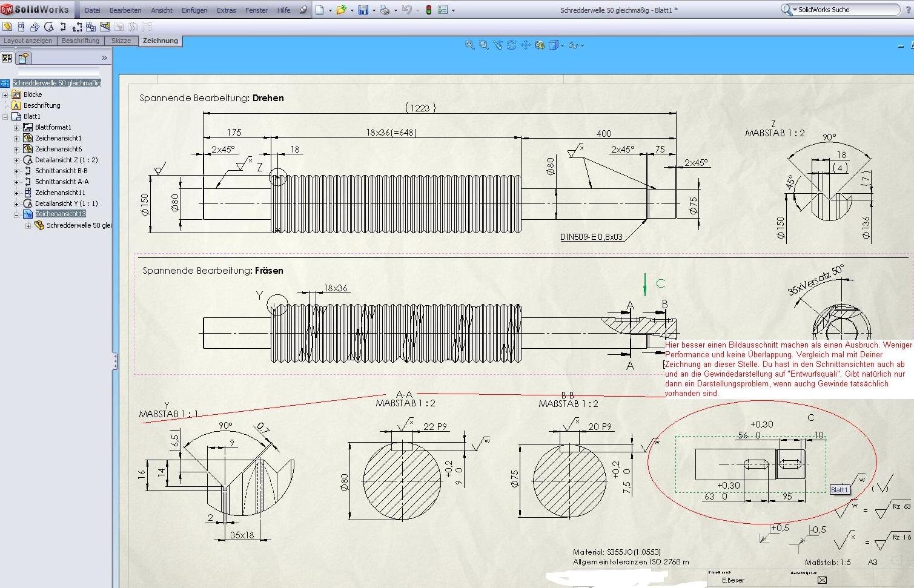This screenshot has height=588, width=914.
Task: Switch to the Beschriftung tab
Action: (81, 41)
